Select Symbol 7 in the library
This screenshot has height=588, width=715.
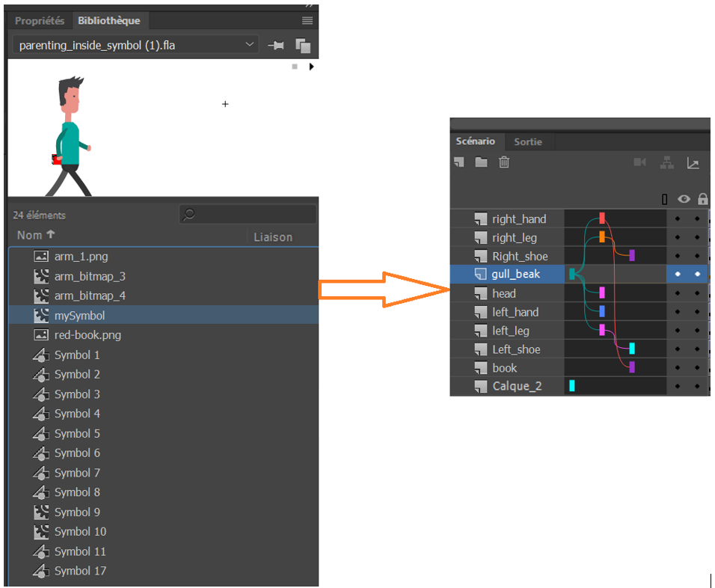point(163,473)
